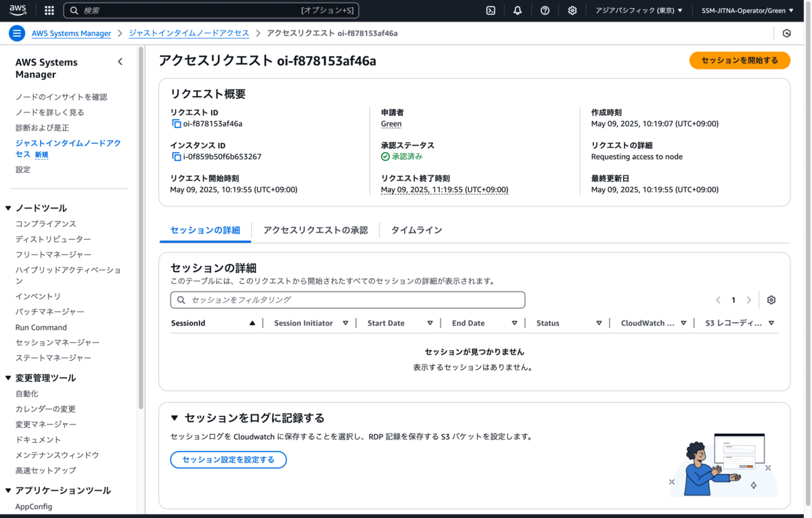Open パッチマネージャー in the sidebar

(x=50, y=311)
